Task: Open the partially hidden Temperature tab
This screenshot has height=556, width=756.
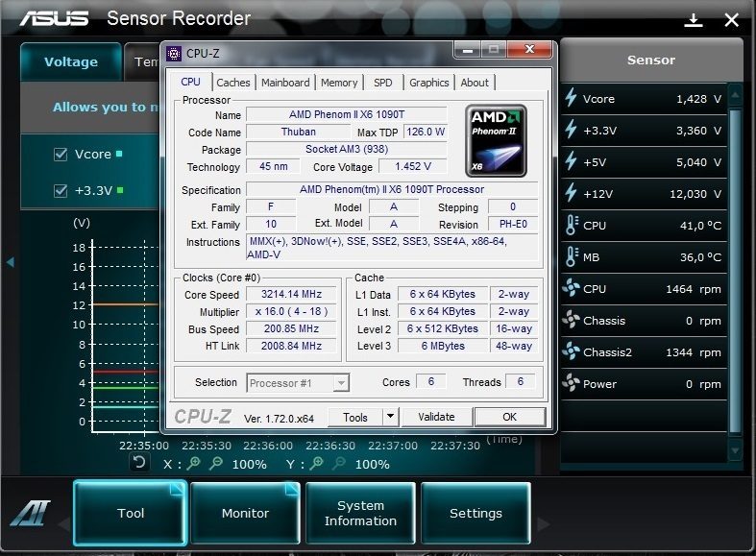Action: click(143, 62)
